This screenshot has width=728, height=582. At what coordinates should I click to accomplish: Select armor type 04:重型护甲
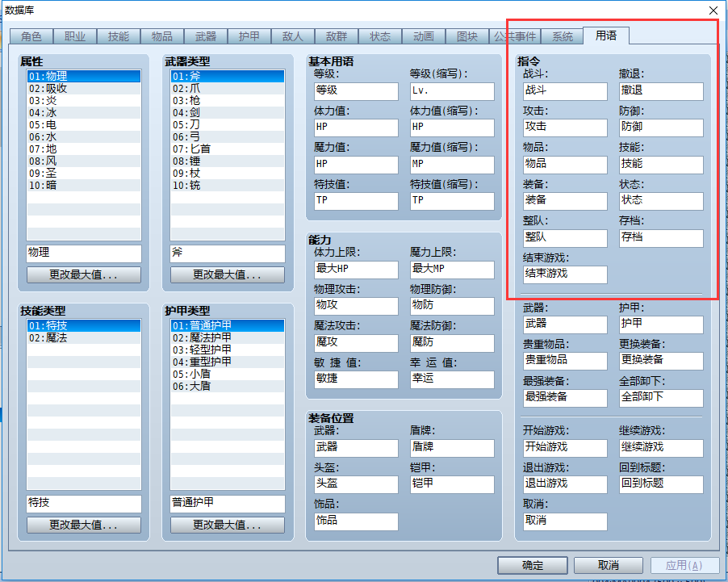(x=228, y=362)
